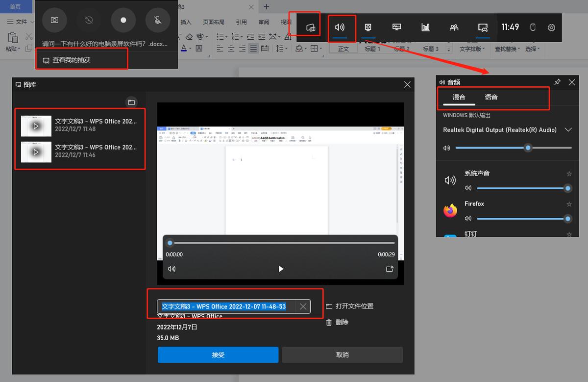
Task: Favorite the 系统声音 channel with star
Action: pyautogui.click(x=569, y=174)
